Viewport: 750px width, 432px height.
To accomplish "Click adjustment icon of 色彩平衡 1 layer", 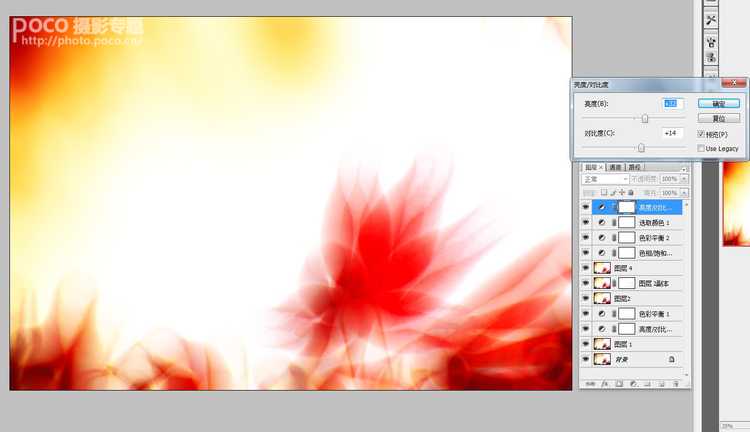I will (602, 314).
